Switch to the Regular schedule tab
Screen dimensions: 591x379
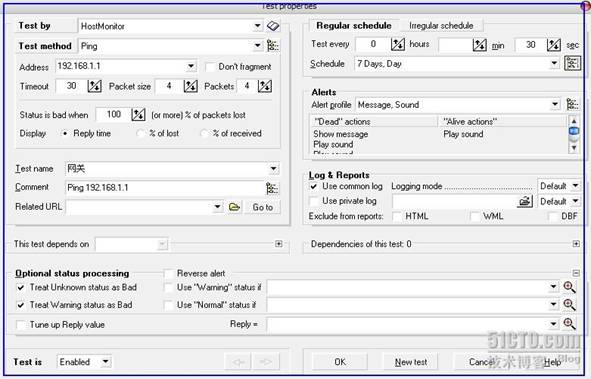(x=354, y=26)
